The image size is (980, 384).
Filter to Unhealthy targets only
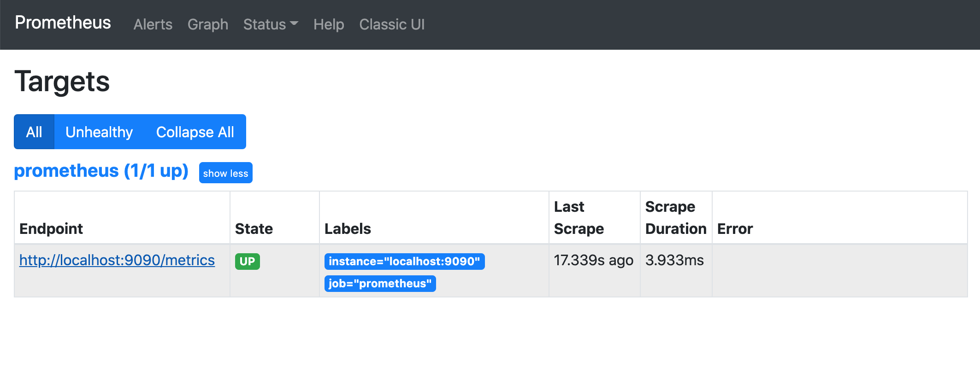pyautogui.click(x=99, y=132)
